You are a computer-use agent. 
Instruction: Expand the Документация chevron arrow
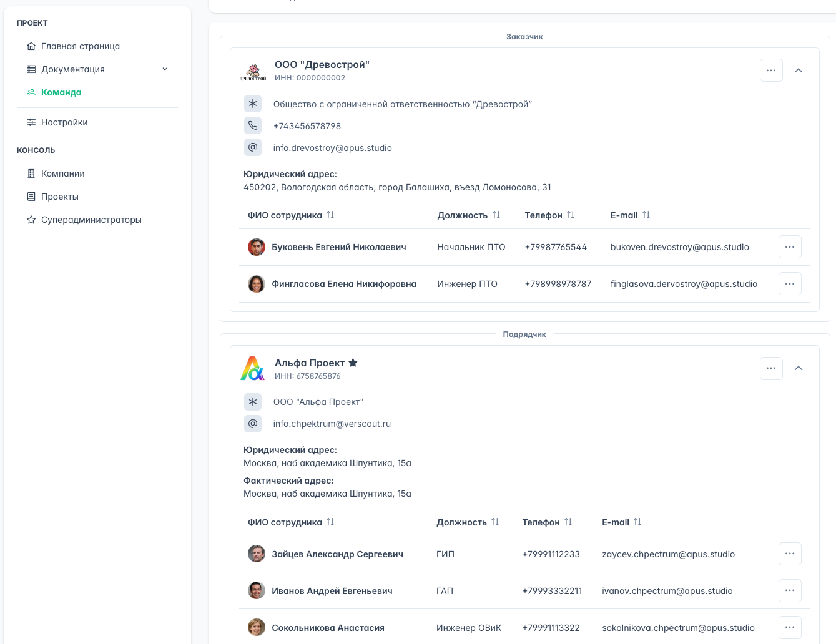click(165, 69)
